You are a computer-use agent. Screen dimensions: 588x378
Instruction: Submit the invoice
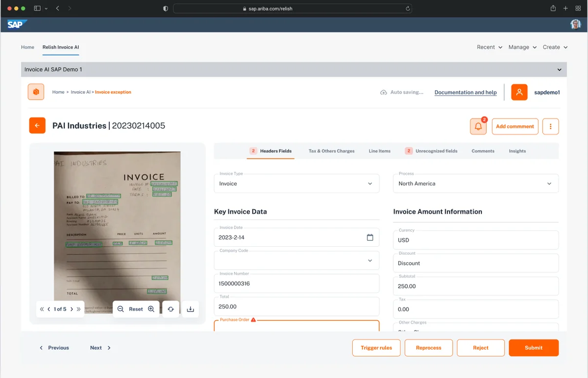click(534, 348)
